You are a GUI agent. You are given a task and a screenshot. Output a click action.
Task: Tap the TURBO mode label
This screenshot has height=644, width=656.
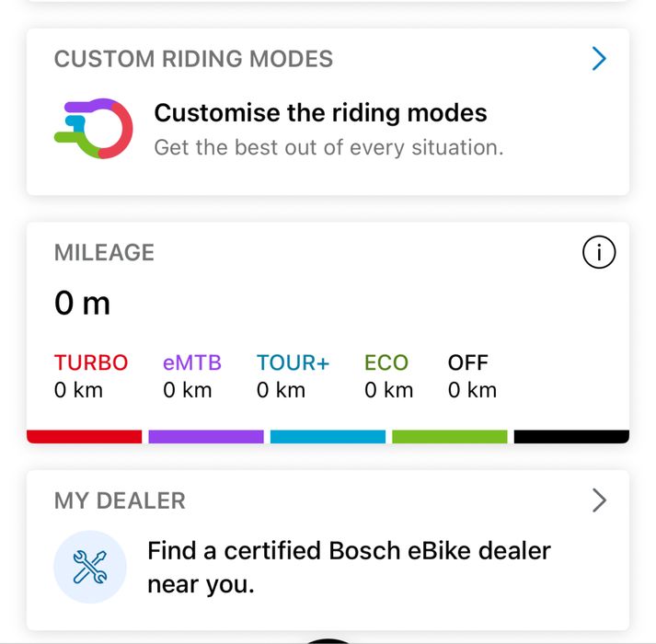91,362
